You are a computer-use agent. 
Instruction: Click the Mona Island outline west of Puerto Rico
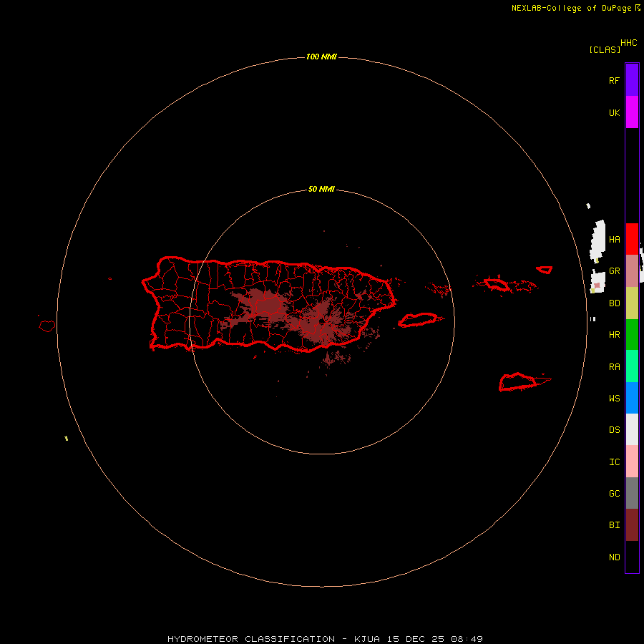47,326
